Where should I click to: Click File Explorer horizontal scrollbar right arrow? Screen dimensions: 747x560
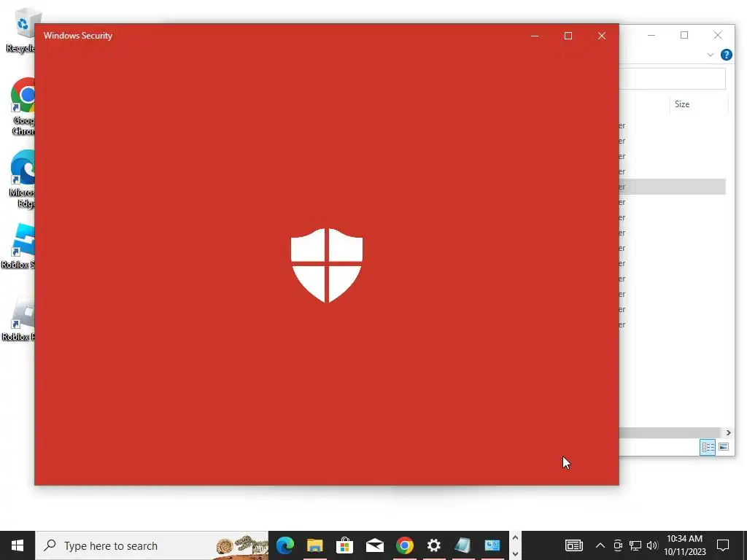(729, 432)
